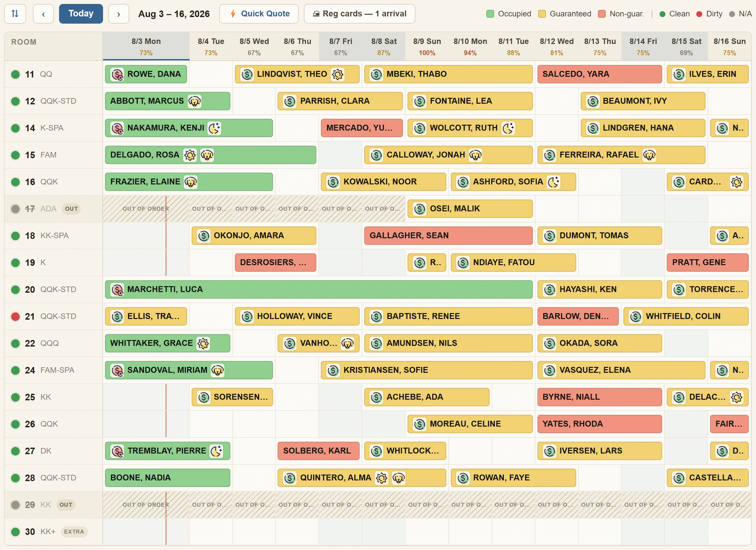Click the gear icon on DELAC... reservation
The height and width of the screenshot is (550, 756).
pos(736,397)
